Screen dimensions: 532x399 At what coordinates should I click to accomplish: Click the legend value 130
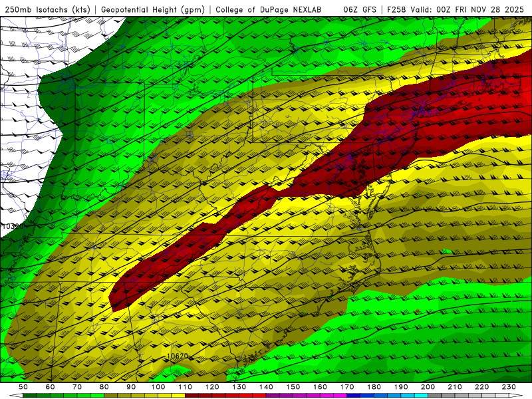[x=239, y=387]
